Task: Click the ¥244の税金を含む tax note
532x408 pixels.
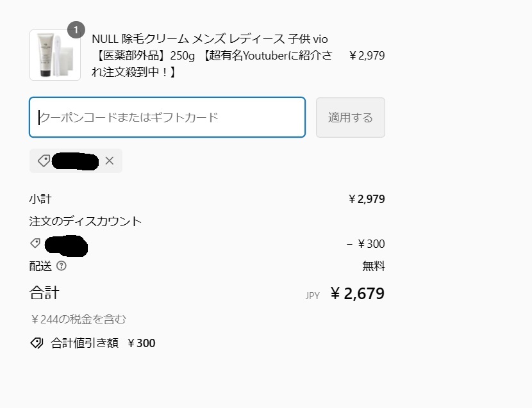Action: coord(78,319)
